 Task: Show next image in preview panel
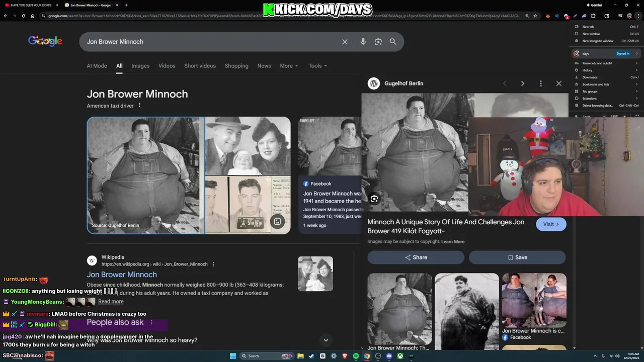tap(522, 83)
